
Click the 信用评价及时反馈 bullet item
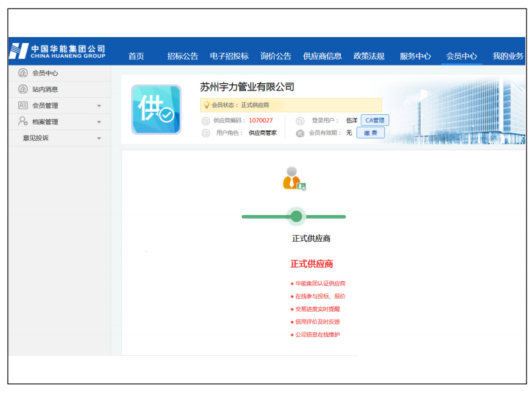pyautogui.click(x=315, y=322)
